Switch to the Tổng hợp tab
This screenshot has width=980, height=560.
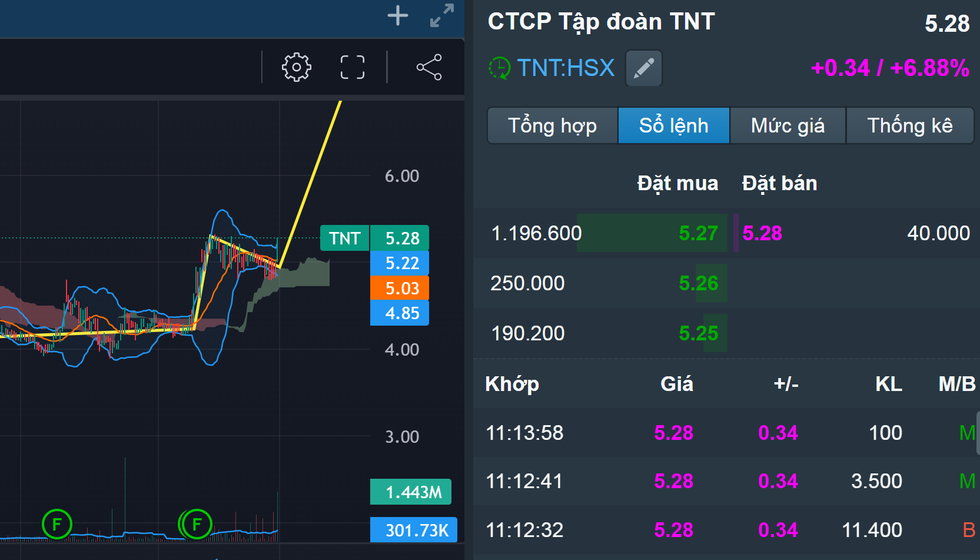(x=552, y=125)
